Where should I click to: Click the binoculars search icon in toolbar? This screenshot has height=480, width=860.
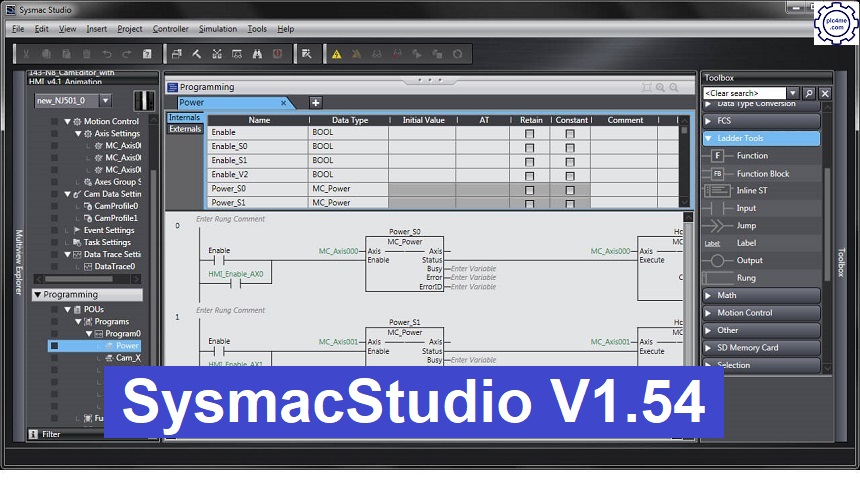(x=257, y=54)
